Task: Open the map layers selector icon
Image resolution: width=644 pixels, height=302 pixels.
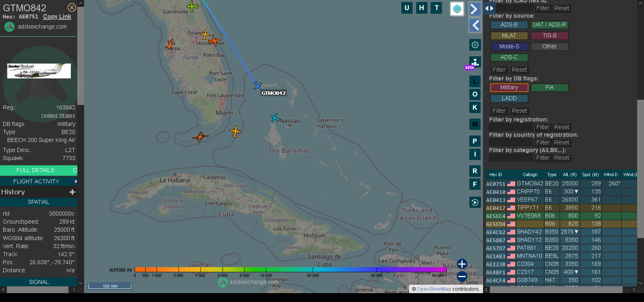Action: coord(457,9)
